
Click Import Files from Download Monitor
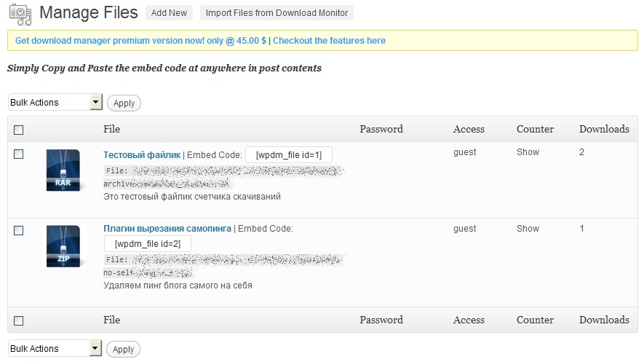point(276,12)
